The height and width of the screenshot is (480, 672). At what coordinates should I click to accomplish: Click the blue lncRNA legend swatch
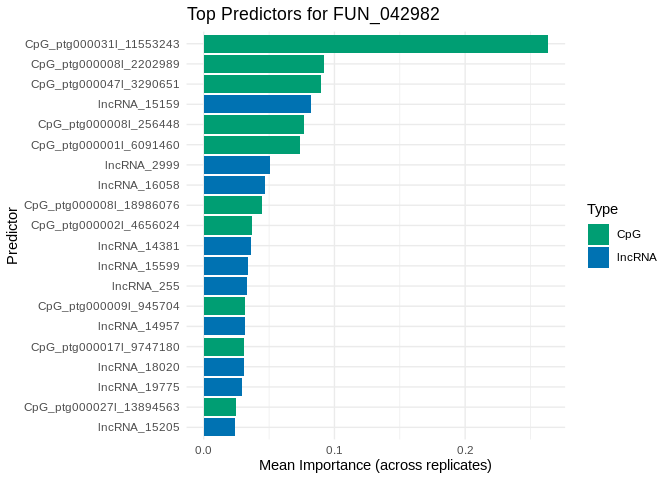pos(598,257)
